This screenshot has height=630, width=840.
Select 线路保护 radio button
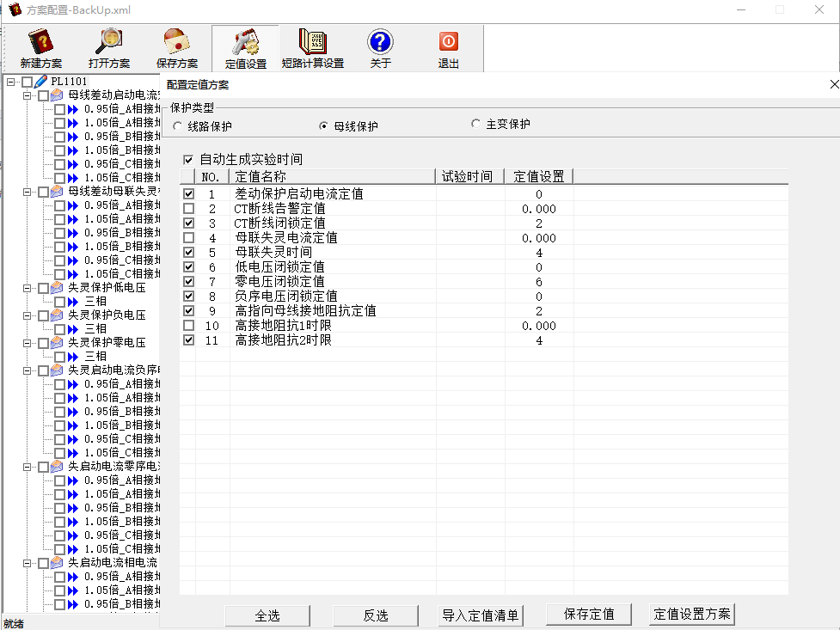pyautogui.click(x=177, y=126)
